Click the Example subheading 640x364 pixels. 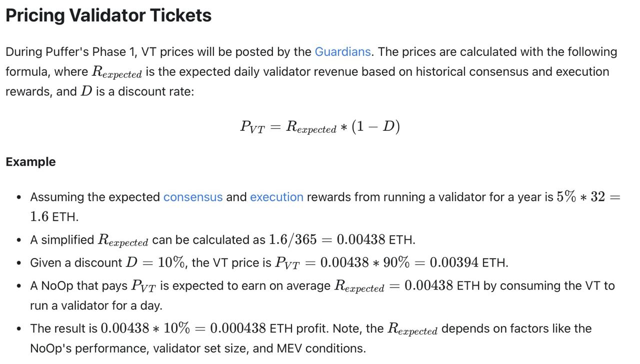[30, 162]
